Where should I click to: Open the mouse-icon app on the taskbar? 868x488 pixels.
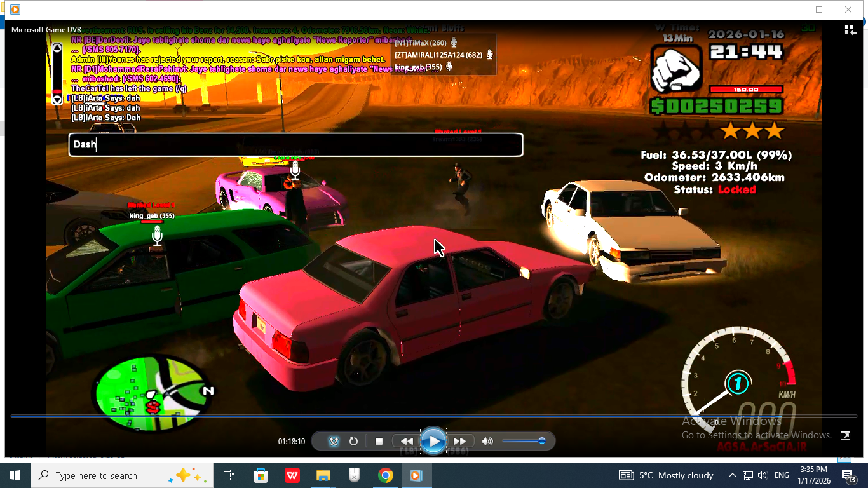tap(354, 475)
